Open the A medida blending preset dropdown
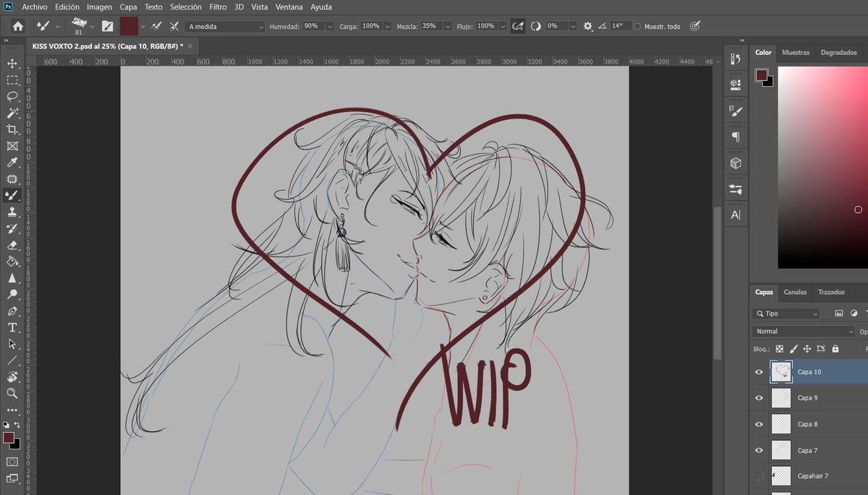The image size is (868, 495). 226,26
